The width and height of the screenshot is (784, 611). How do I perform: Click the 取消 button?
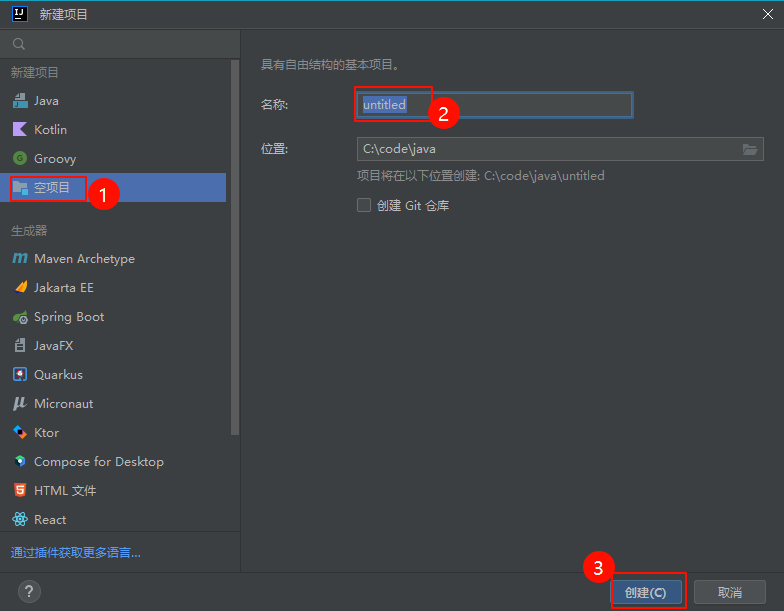pos(730,592)
